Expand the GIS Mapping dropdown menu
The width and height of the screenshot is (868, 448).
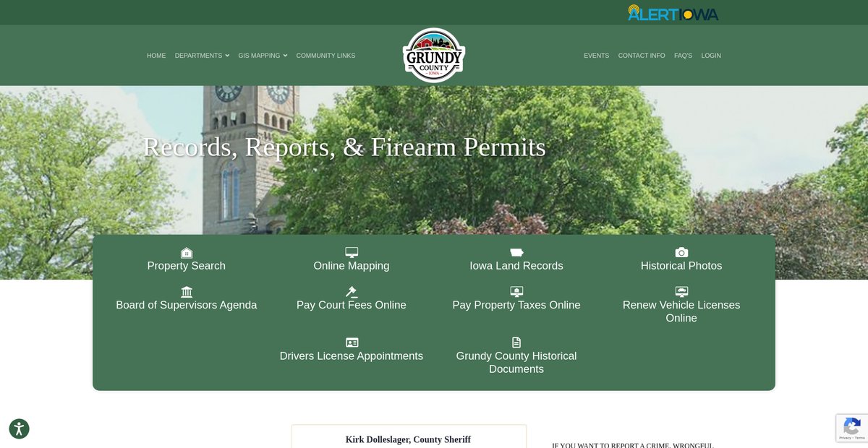coord(263,56)
